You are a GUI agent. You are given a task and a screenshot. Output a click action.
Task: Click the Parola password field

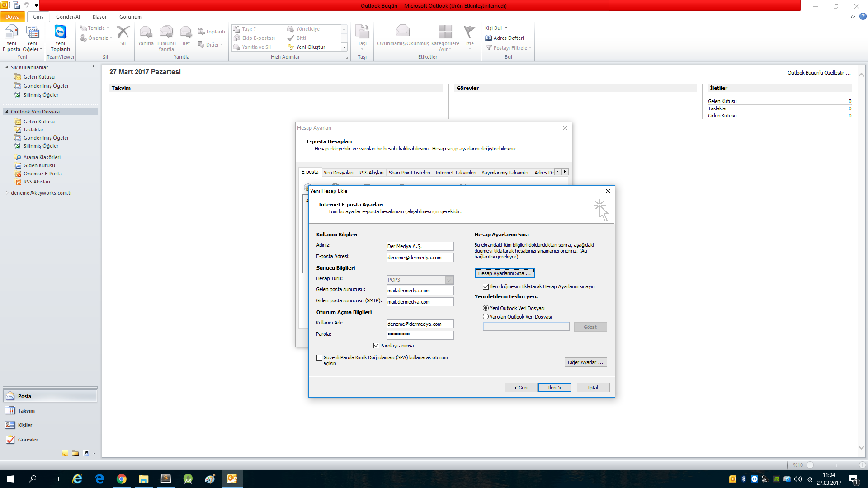420,335
